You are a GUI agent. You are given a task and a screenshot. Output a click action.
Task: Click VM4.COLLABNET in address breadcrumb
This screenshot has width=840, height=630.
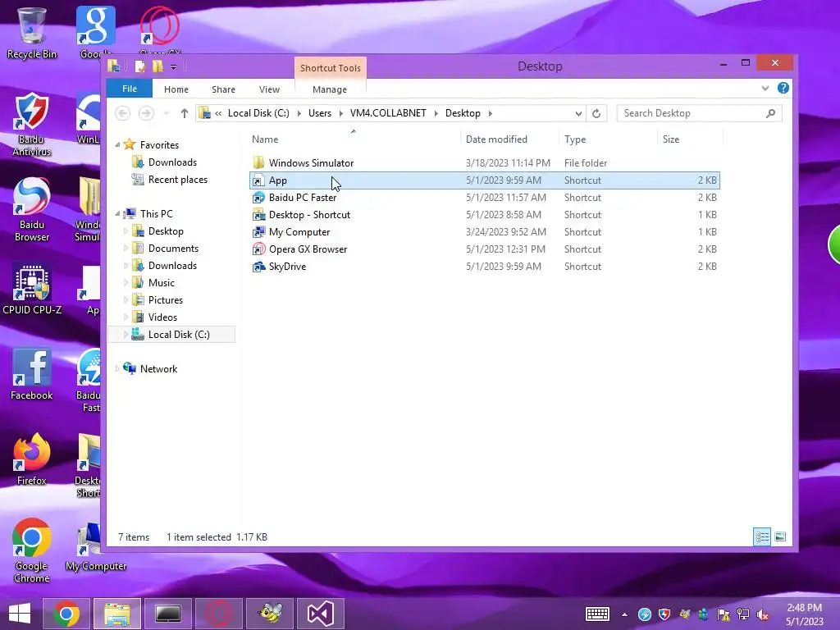388,113
